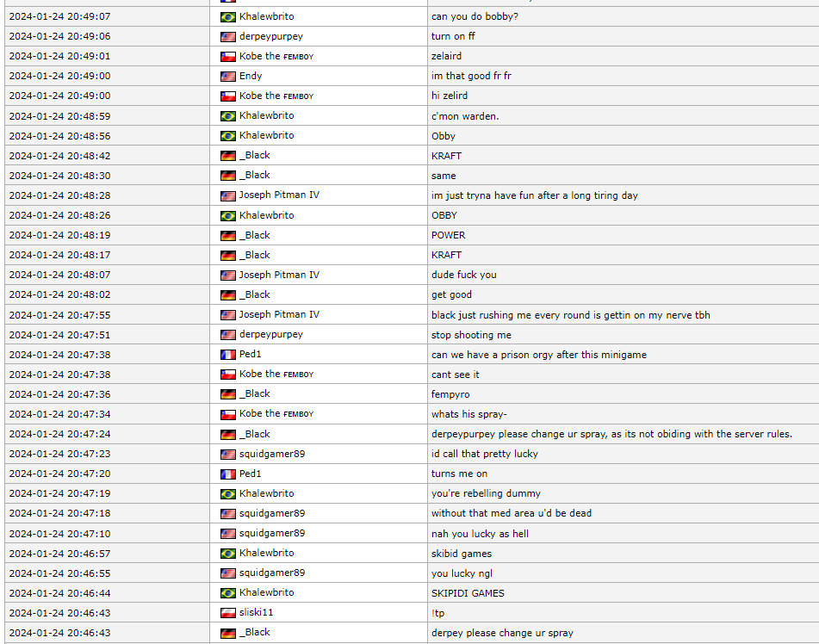
Task: Select Khalewbrito's name in the "skibid games" row
Action: [266, 553]
